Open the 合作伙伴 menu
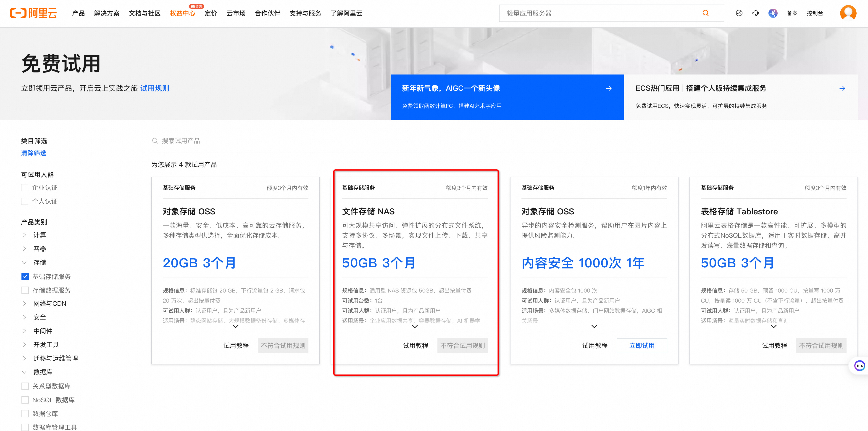 268,13
